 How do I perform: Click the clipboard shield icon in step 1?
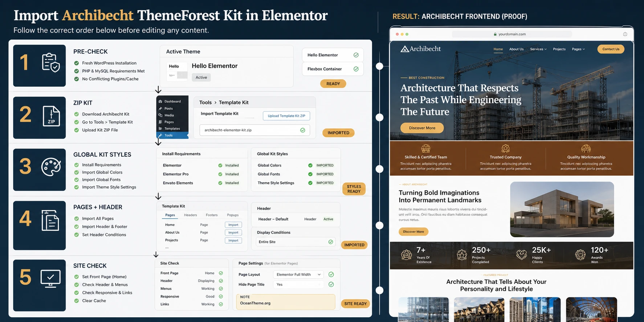(x=51, y=63)
